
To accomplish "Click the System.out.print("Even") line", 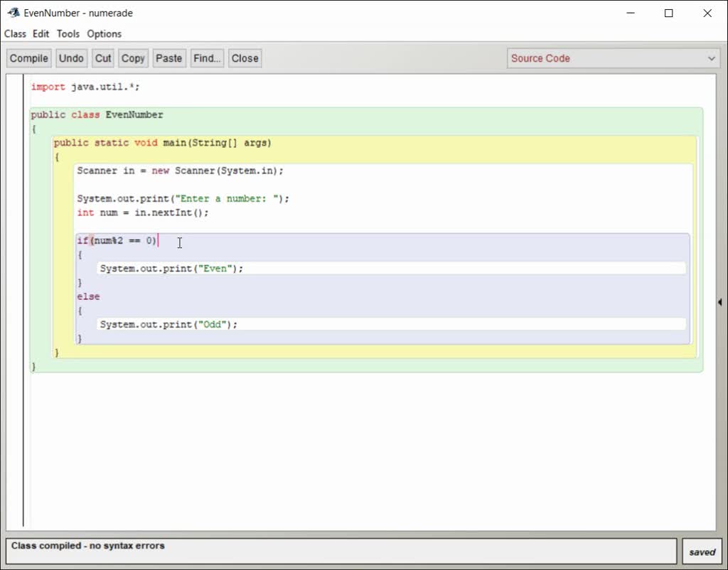I will (x=171, y=269).
